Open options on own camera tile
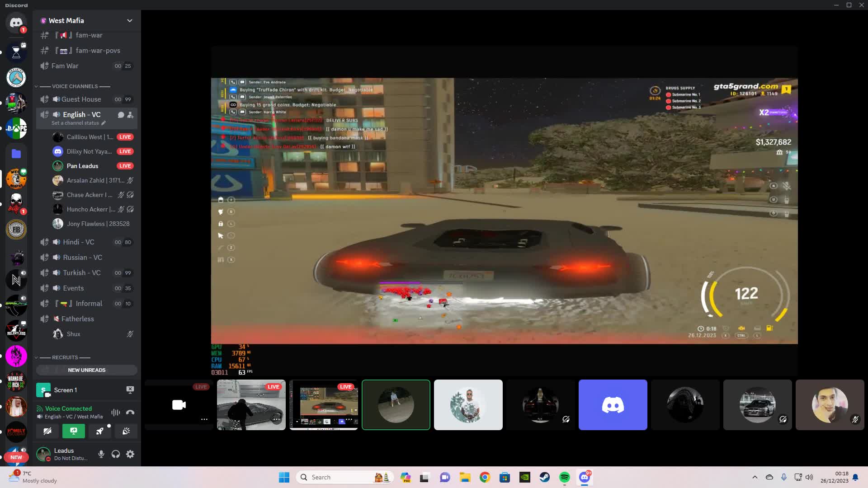Image resolution: width=868 pixels, height=488 pixels. tap(204, 419)
